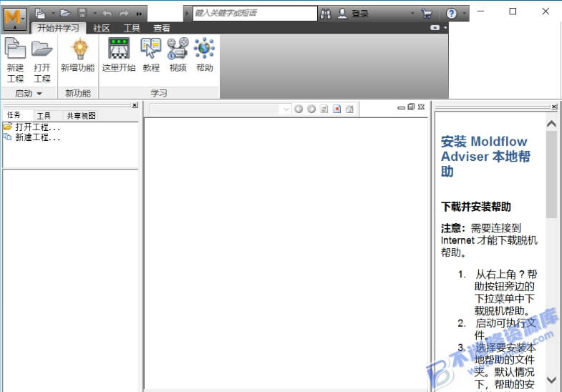The width and height of the screenshot is (562, 392).
Task: Open the dropdown arrow next to help icon
Action: click(x=464, y=14)
